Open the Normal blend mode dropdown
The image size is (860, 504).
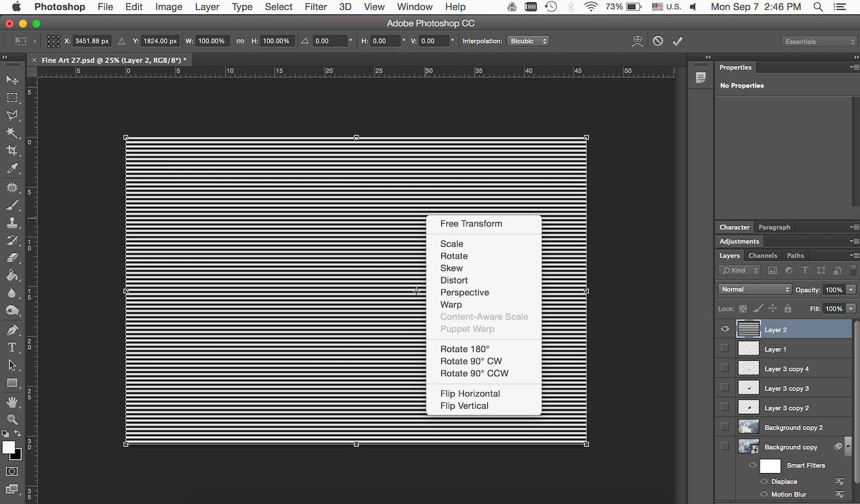tap(755, 290)
